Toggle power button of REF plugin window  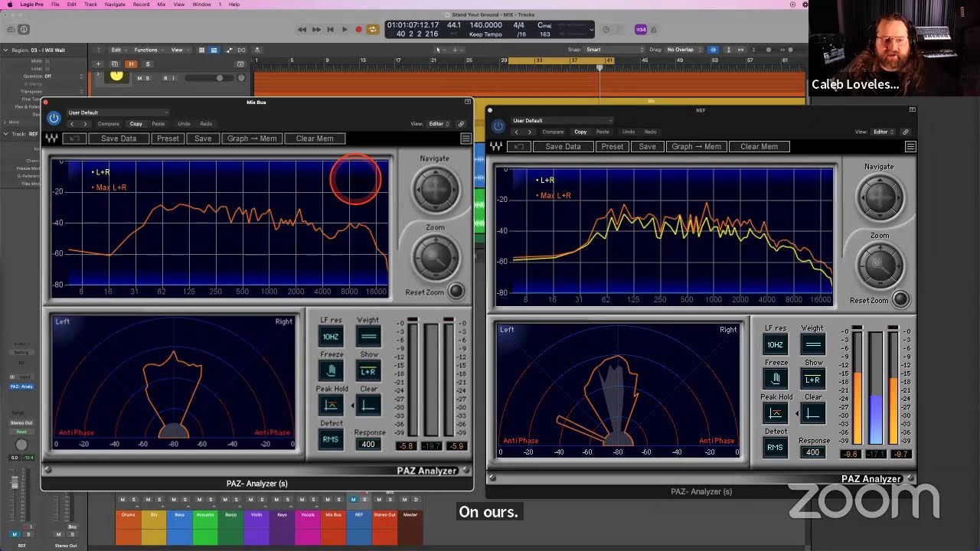498,126
